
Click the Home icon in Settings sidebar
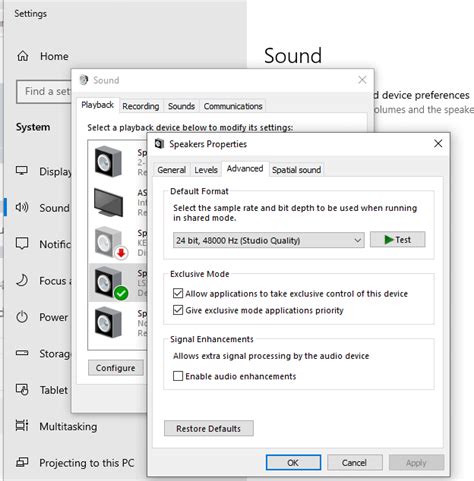(23, 56)
